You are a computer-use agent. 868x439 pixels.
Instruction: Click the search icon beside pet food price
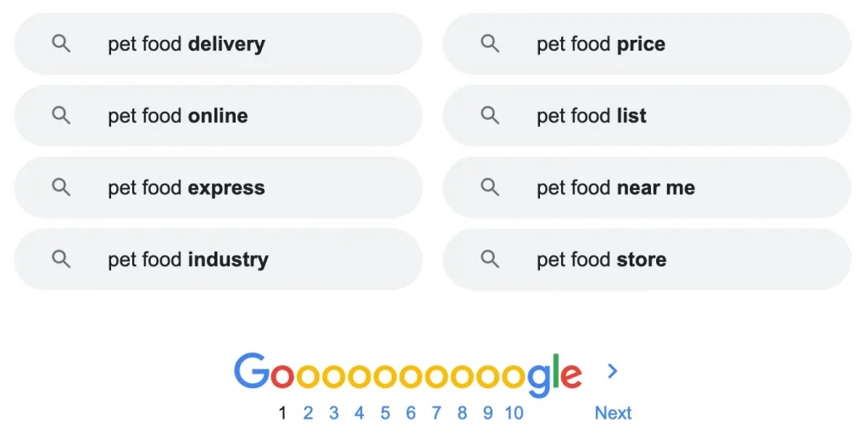(x=490, y=43)
